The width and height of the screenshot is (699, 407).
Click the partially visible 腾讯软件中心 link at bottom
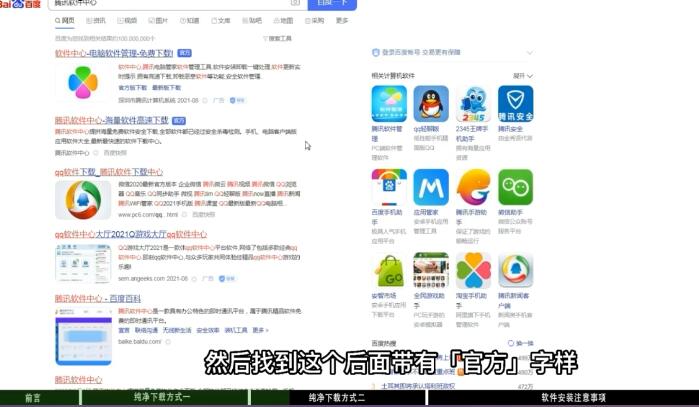coord(78,380)
